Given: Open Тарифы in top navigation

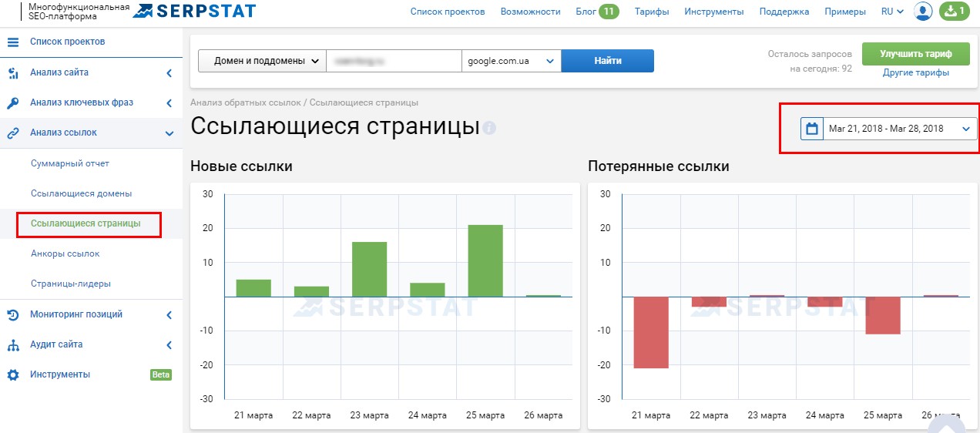Looking at the screenshot, I should coord(652,12).
